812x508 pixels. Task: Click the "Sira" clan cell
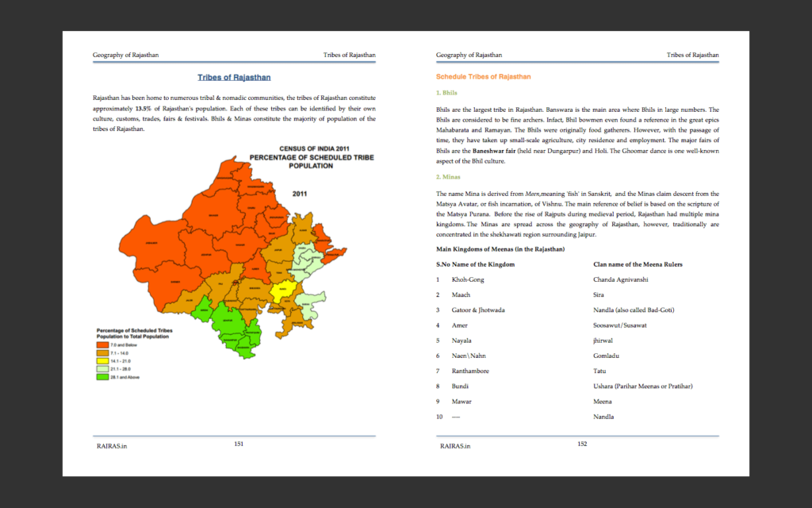tap(599, 295)
